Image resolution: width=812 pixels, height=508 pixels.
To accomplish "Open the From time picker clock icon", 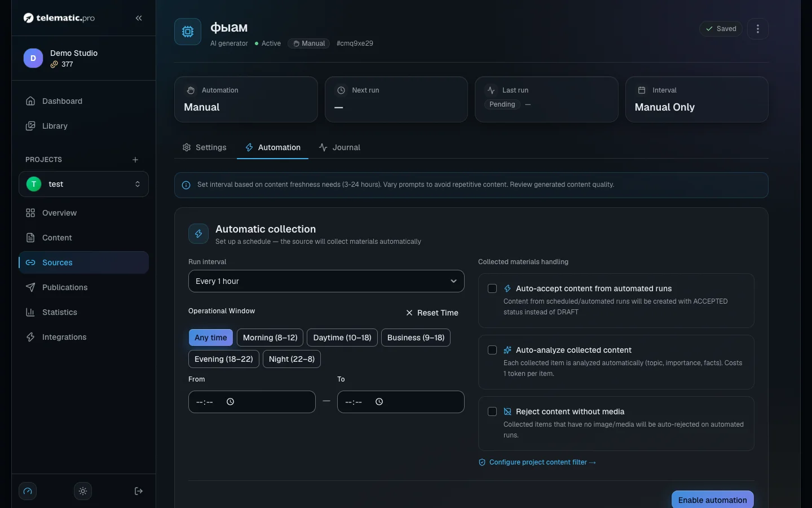I will pos(230,402).
